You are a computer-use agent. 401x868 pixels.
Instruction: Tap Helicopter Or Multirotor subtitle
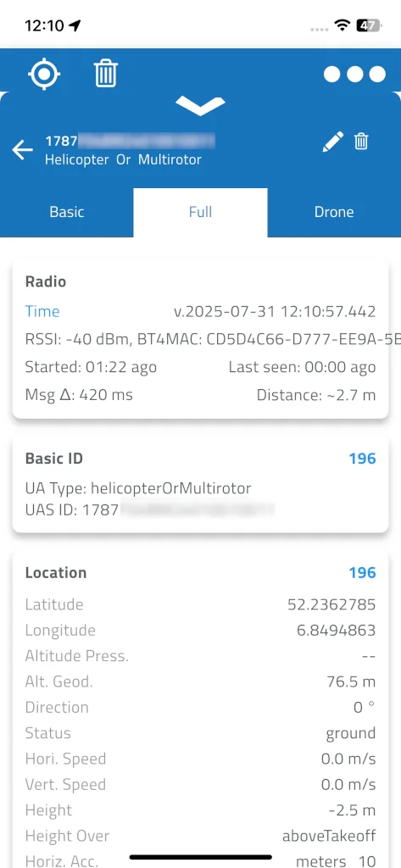pyautogui.click(x=123, y=160)
